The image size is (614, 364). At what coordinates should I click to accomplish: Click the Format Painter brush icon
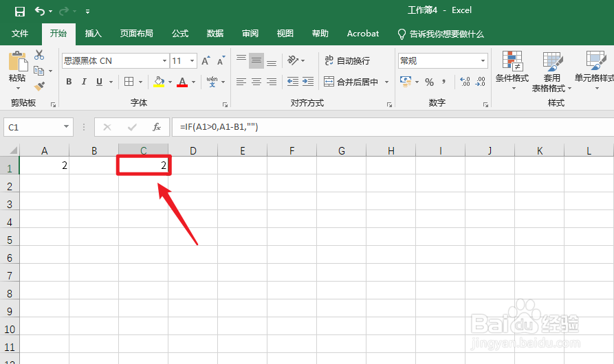pyautogui.click(x=39, y=86)
